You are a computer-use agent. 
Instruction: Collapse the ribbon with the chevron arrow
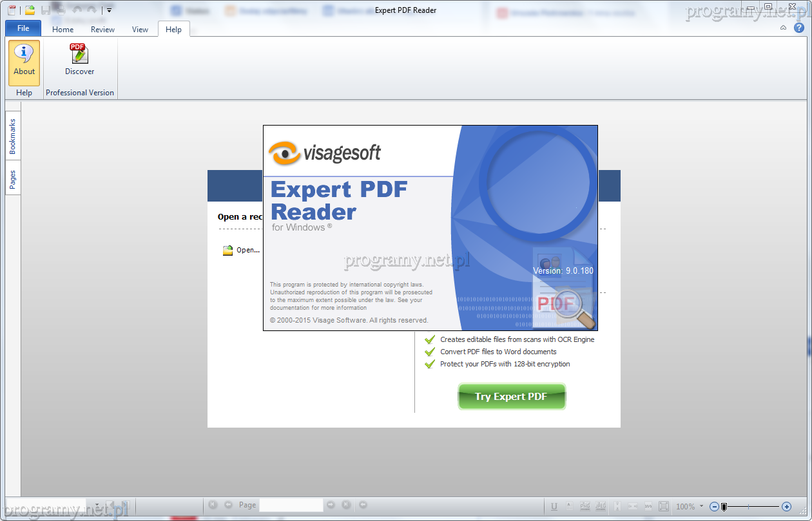click(x=783, y=28)
